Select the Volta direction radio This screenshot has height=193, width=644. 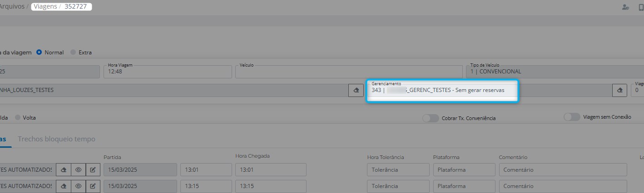point(18,117)
